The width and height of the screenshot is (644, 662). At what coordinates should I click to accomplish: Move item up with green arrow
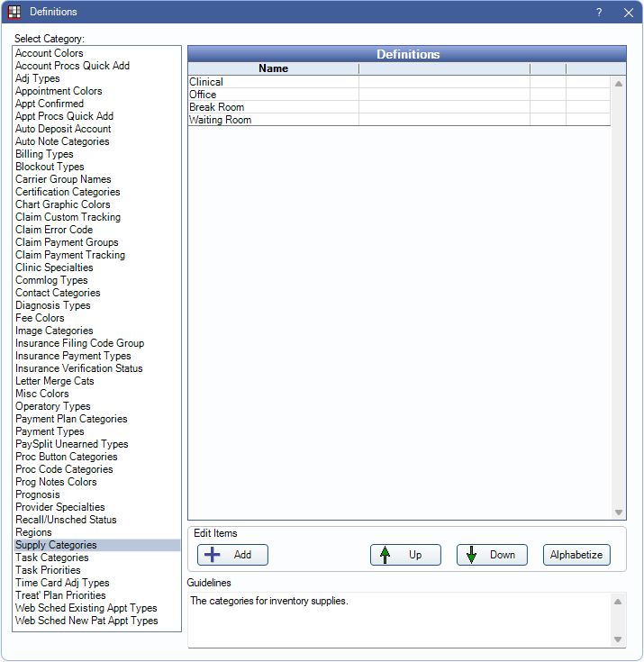(405, 555)
